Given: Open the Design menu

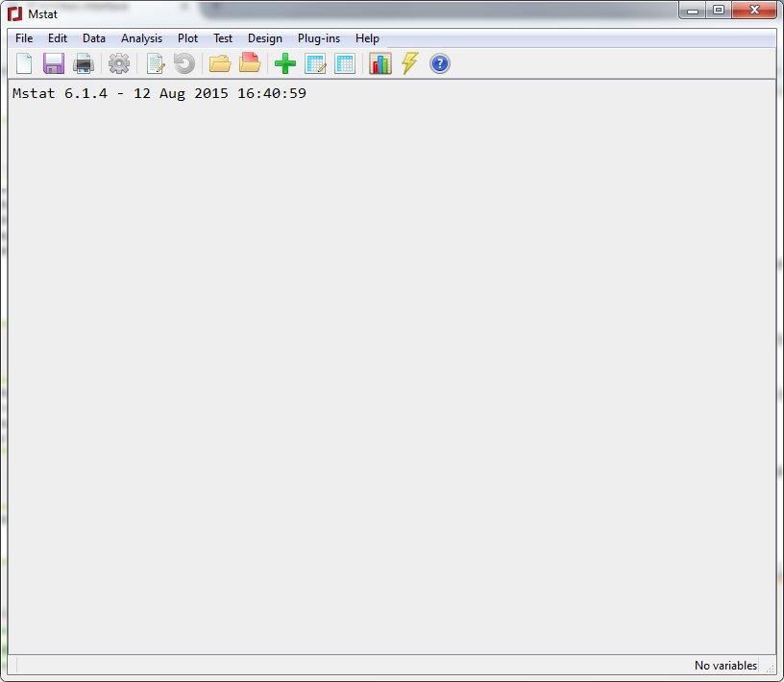Looking at the screenshot, I should [265, 38].
